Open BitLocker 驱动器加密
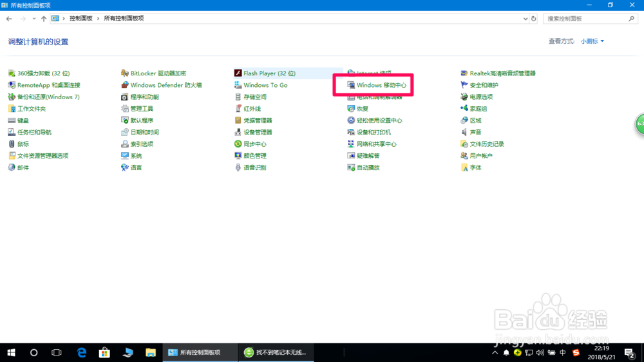Screen dimensions: 644x362 154,73
